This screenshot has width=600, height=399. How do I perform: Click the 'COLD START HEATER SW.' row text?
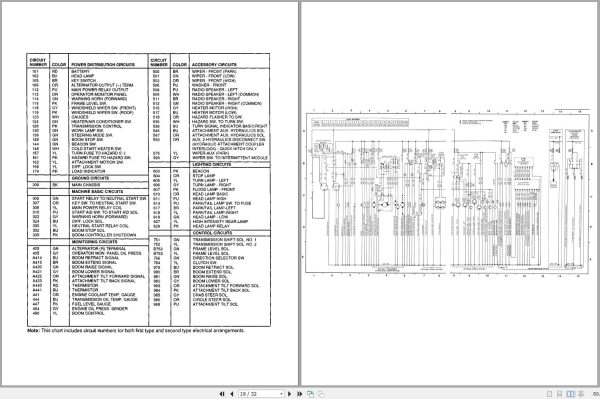tap(96, 148)
